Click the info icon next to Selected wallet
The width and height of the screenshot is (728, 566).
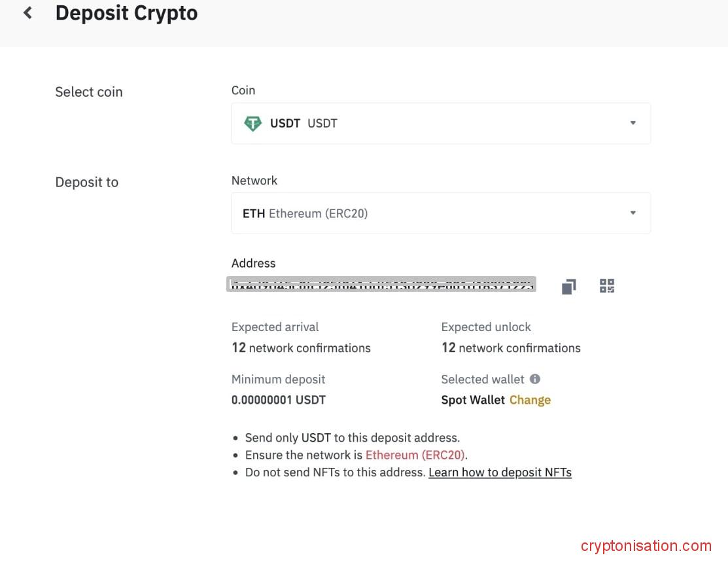[x=535, y=379]
